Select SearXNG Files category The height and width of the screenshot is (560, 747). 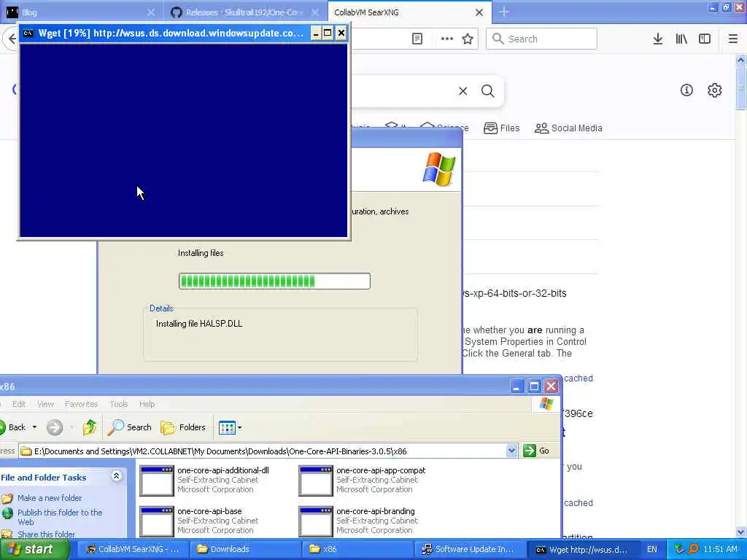coord(502,128)
